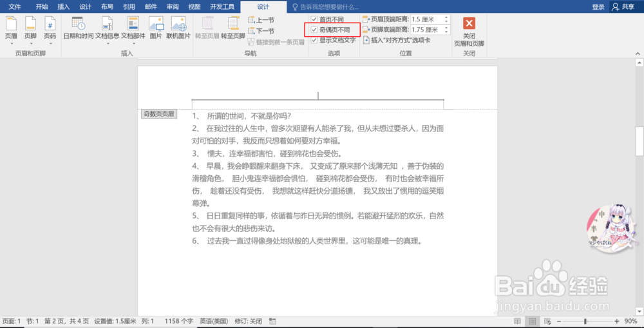Open the 页脚 footer gallery
The image size is (644, 328).
[30, 31]
